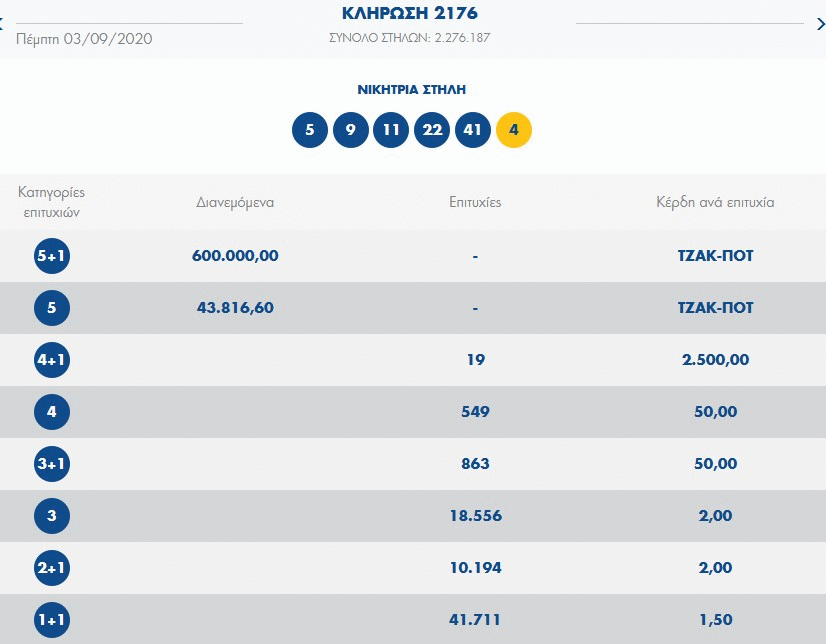The width and height of the screenshot is (826, 644).
Task: Click the yellow Joker ball 4
Action: pyautogui.click(x=513, y=130)
